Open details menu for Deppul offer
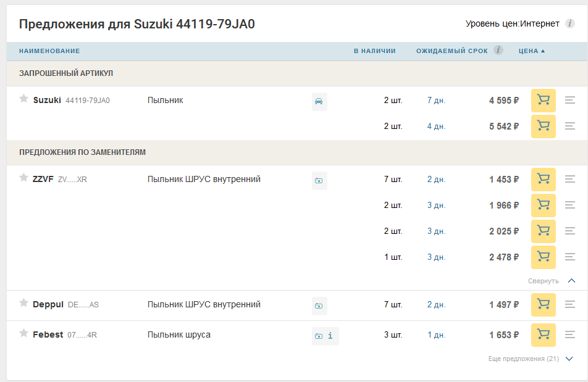The image size is (588, 382). 570,304
